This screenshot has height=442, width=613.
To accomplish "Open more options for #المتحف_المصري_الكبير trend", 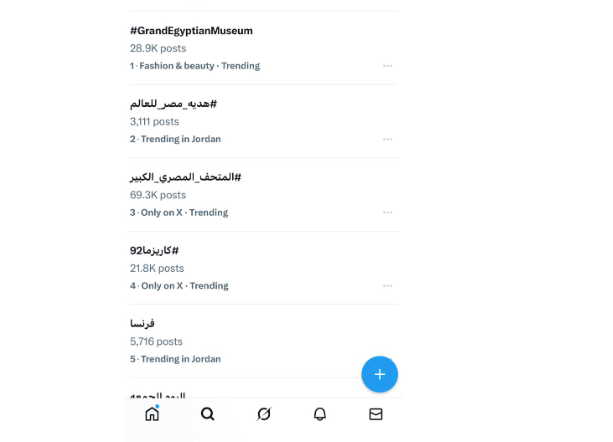I will (387, 212).
